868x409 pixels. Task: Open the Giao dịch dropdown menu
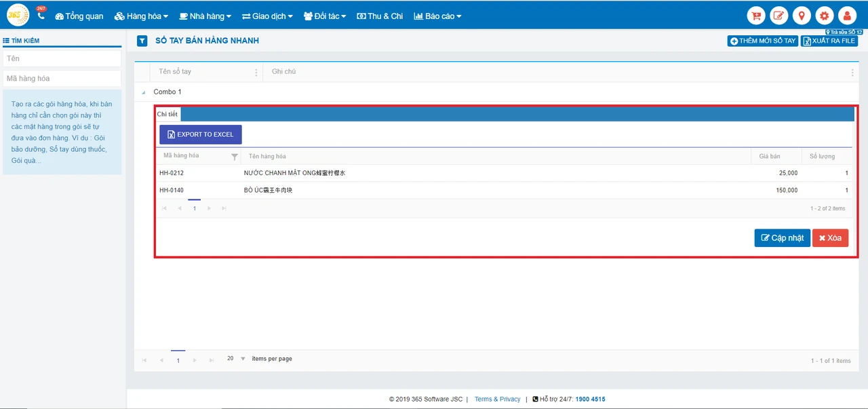[x=267, y=16]
